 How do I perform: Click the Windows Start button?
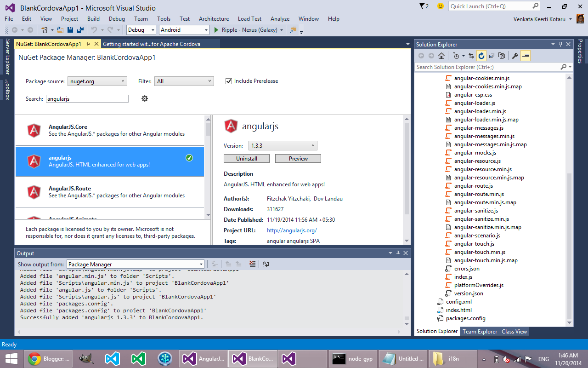(11, 359)
